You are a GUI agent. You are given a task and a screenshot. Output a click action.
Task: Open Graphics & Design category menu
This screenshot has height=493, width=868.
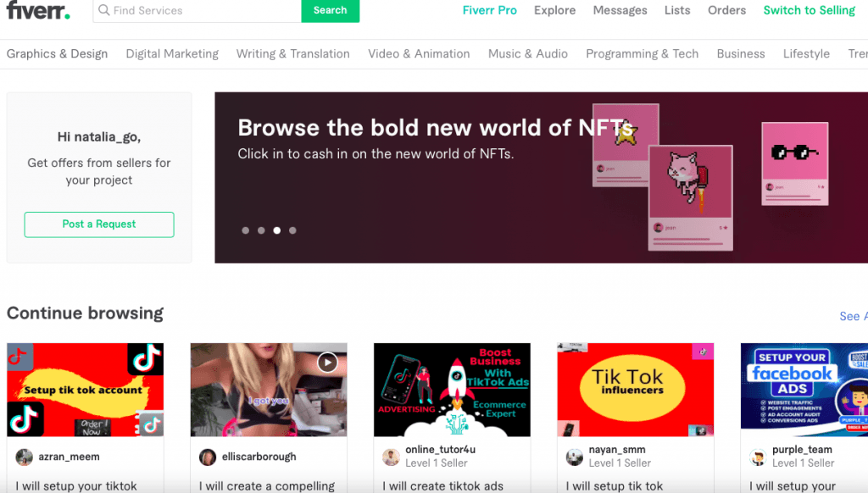click(x=57, y=53)
